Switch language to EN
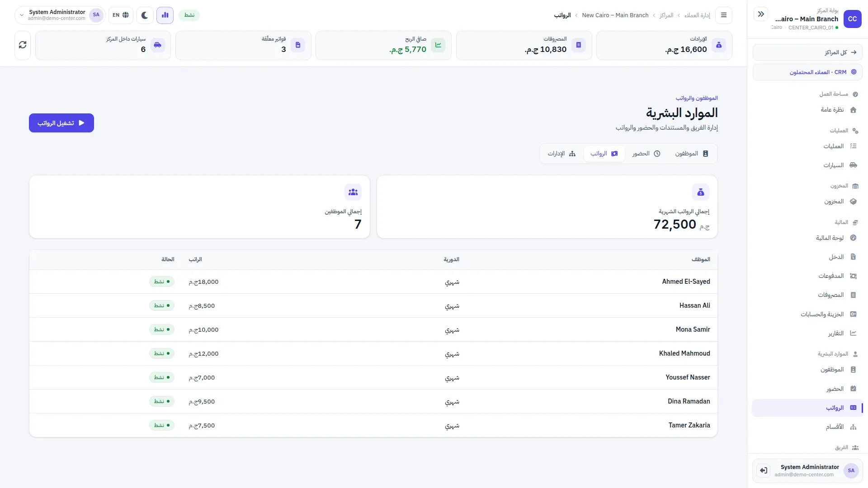Screen dimensions: 868x488 [121, 15]
